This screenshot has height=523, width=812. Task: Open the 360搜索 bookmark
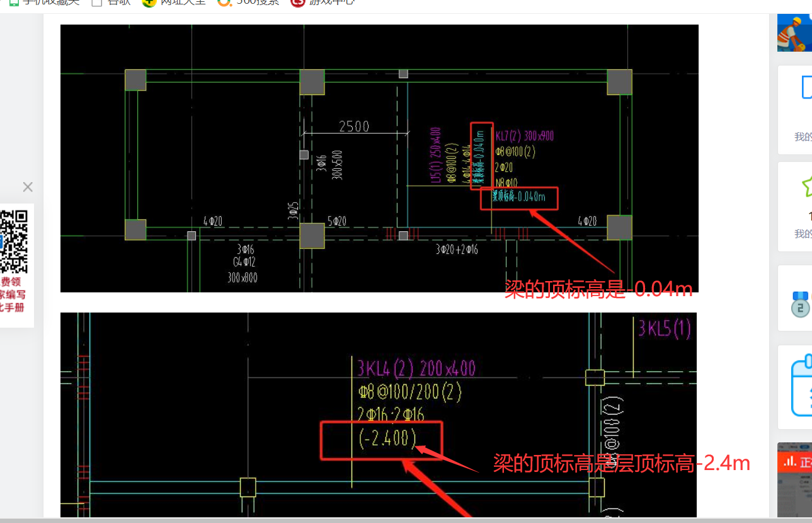pos(249,2)
